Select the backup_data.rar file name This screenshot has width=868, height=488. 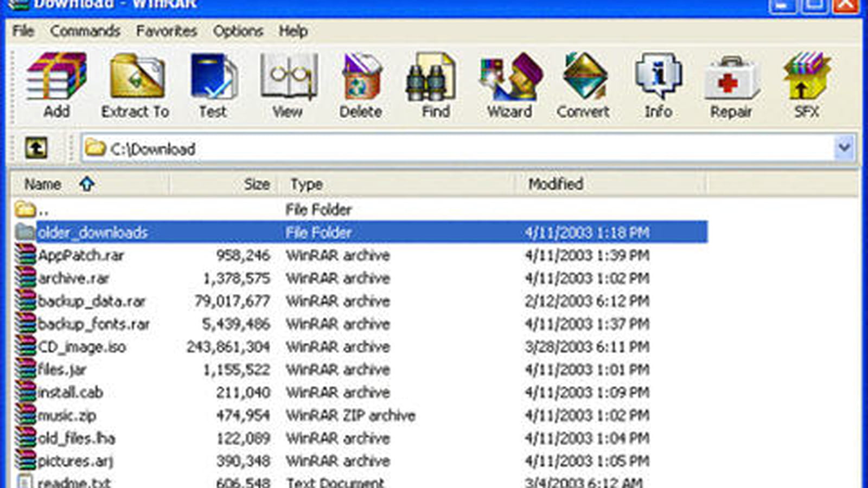pos(92,301)
